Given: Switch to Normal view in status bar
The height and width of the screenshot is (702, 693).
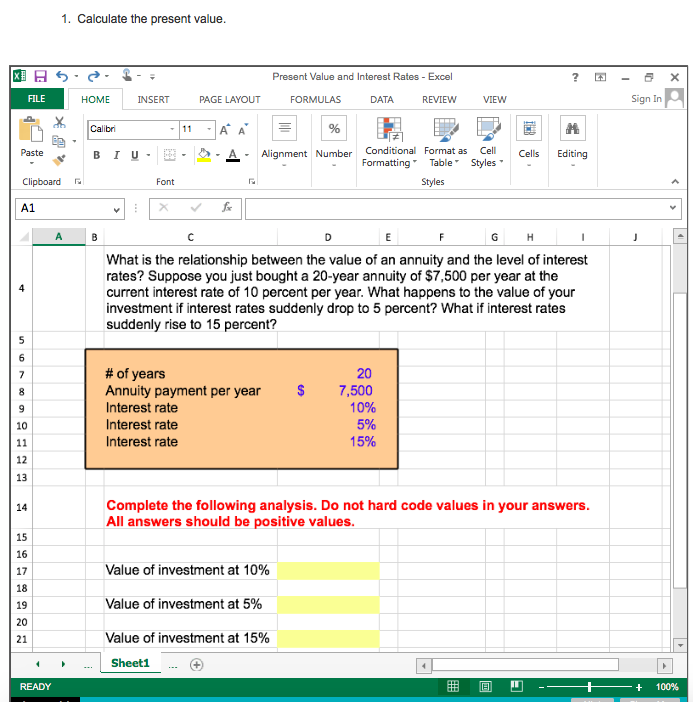Looking at the screenshot, I should click(x=453, y=686).
